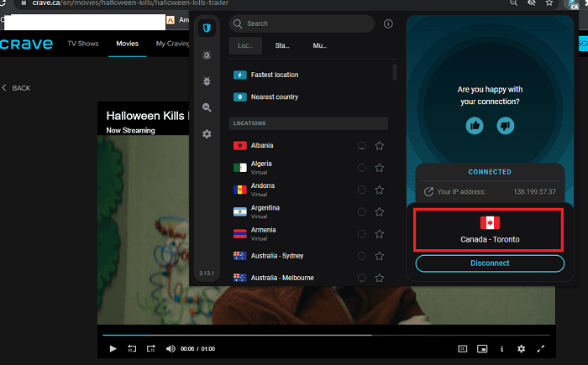Viewport: 588px width, 365px height.
Task: Favorite Australia - Melbourne with its star
Action: 379,278
